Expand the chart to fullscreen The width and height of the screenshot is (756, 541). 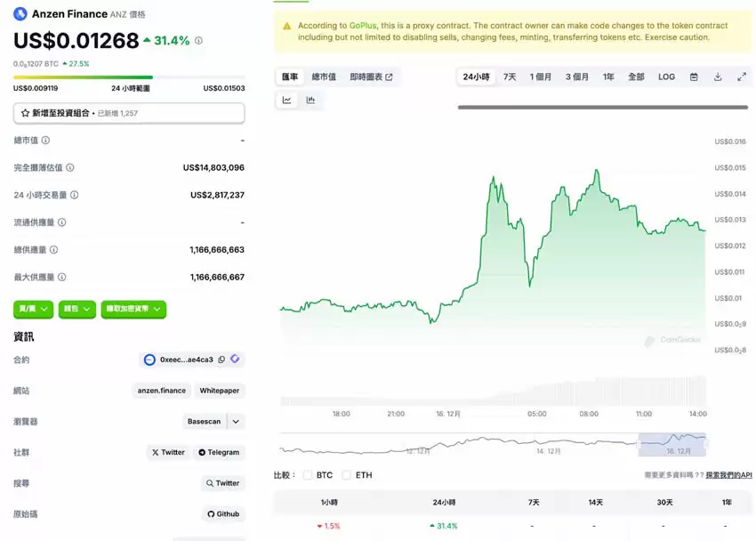pyautogui.click(x=743, y=77)
